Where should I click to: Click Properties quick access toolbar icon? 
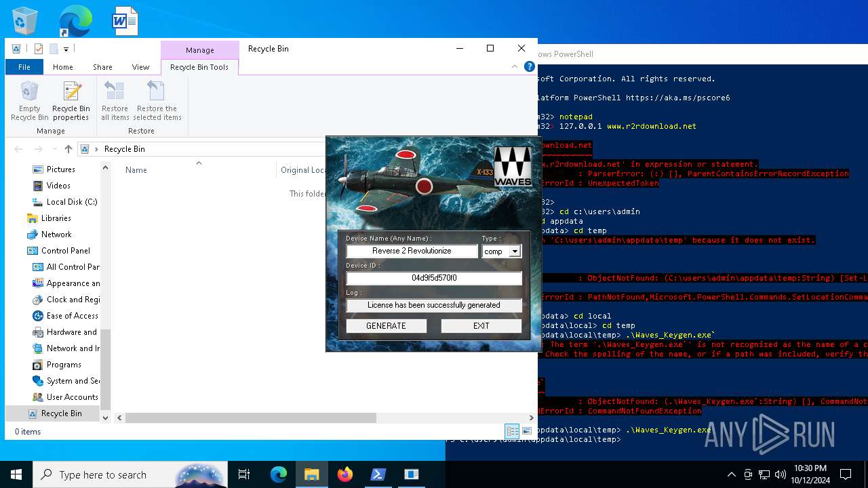pos(39,49)
